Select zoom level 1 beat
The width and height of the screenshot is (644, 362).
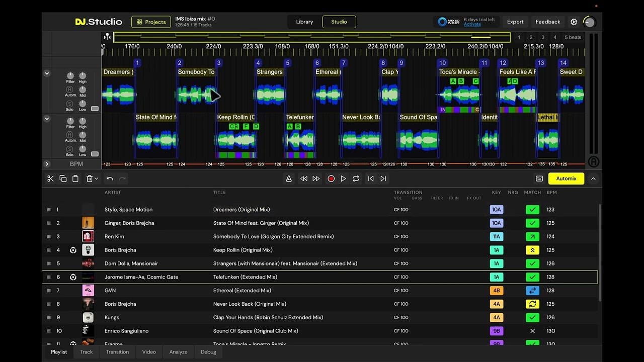519,37
